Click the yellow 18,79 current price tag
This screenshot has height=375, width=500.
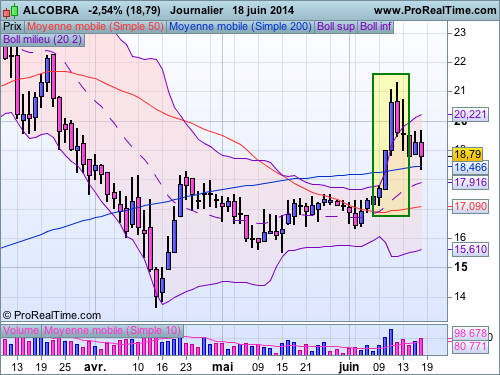pos(468,154)
